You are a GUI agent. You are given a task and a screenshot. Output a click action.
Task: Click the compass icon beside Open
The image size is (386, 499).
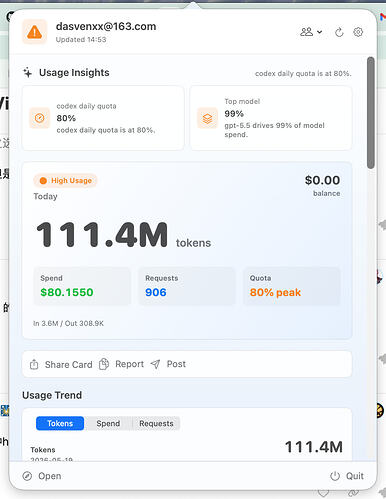click(27, 476)
